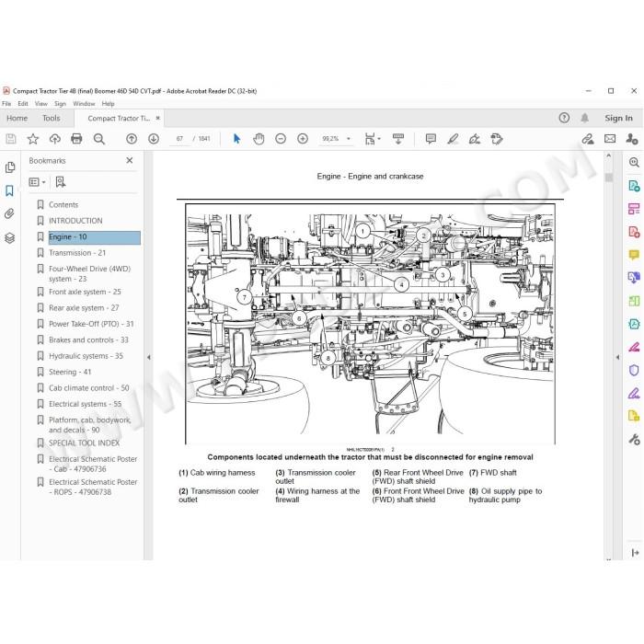
Task: Zoom out with the minus icon
Action: [281, 139]
